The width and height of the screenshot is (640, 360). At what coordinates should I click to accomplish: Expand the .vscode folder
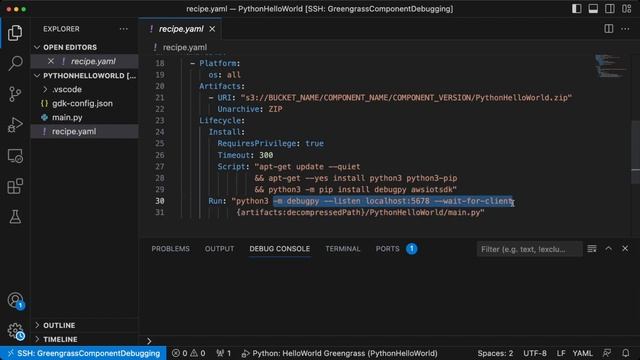click(84, 89)
